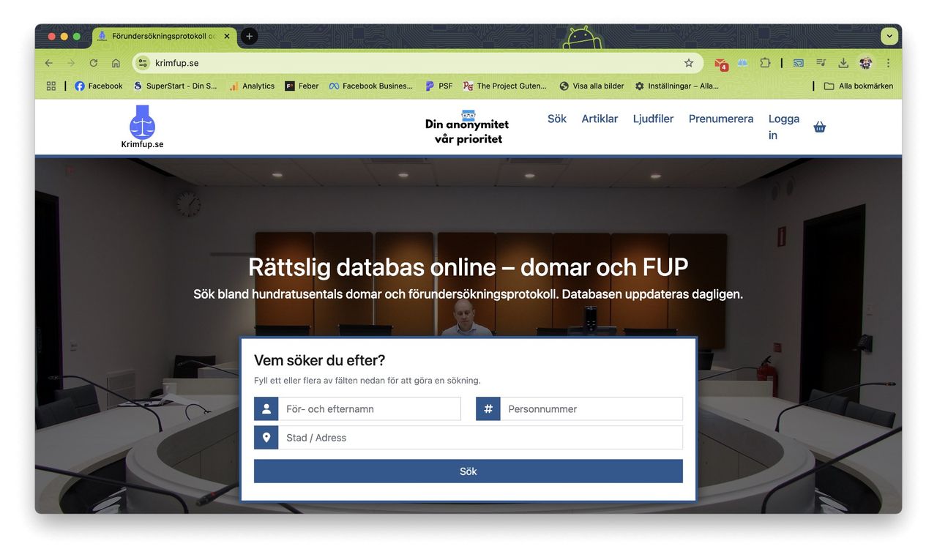Open the mail extension with badge 4

tap(720, 64)
